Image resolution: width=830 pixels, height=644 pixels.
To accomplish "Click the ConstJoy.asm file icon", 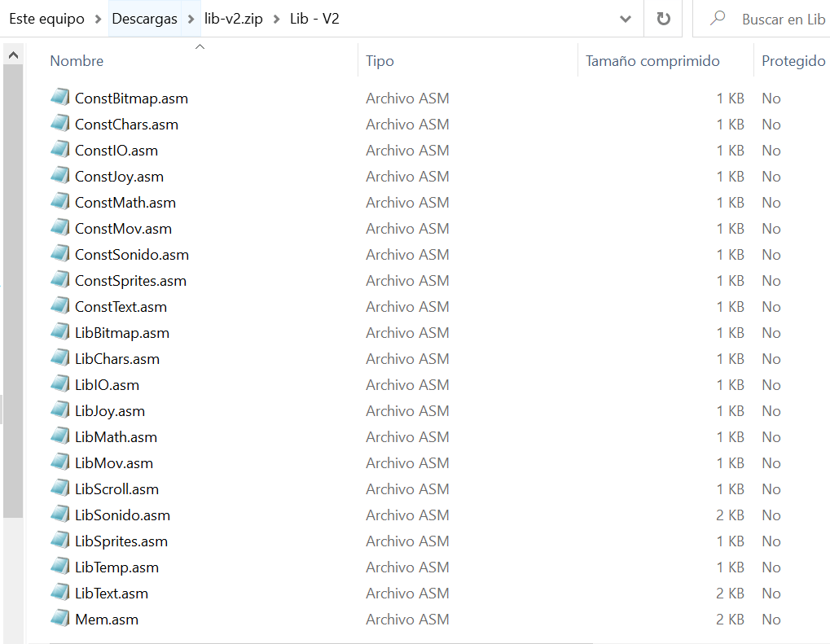I will click(x=60, y=176).
